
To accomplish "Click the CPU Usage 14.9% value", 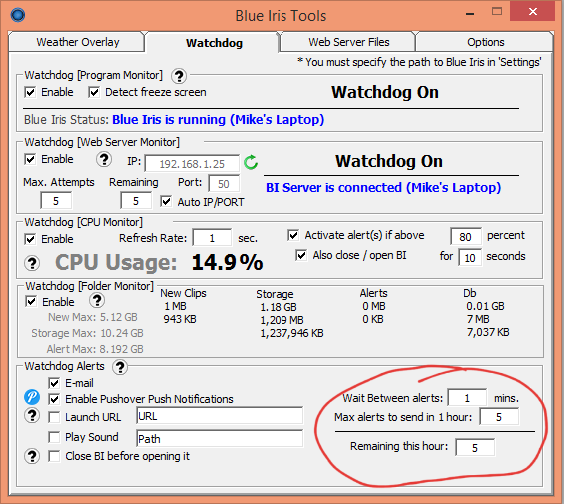I will click(227, 262).
